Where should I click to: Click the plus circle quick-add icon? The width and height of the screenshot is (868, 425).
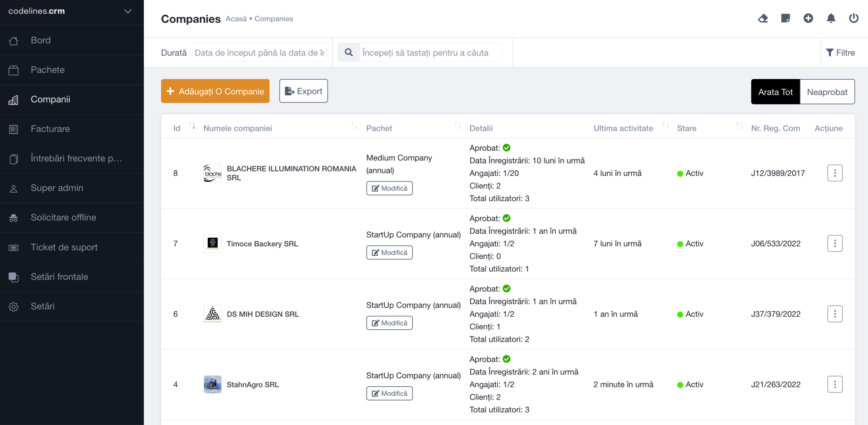[x=808, y=18]
